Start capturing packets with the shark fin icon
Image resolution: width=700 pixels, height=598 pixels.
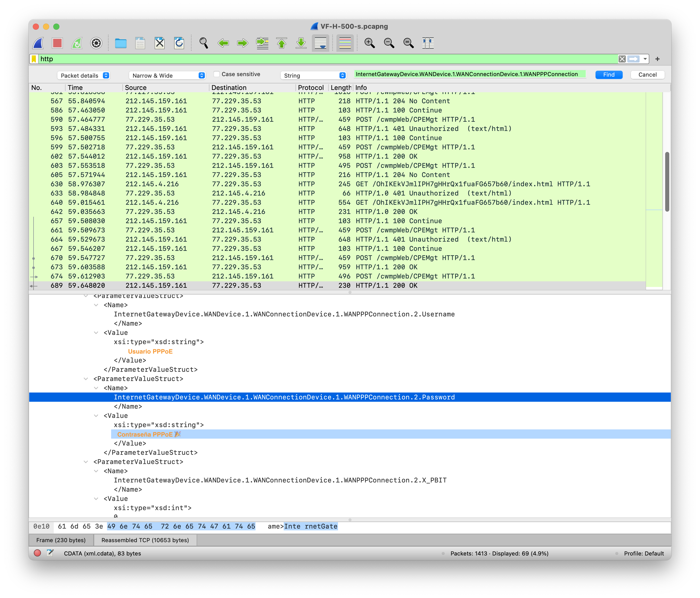(x=38, y=43)
